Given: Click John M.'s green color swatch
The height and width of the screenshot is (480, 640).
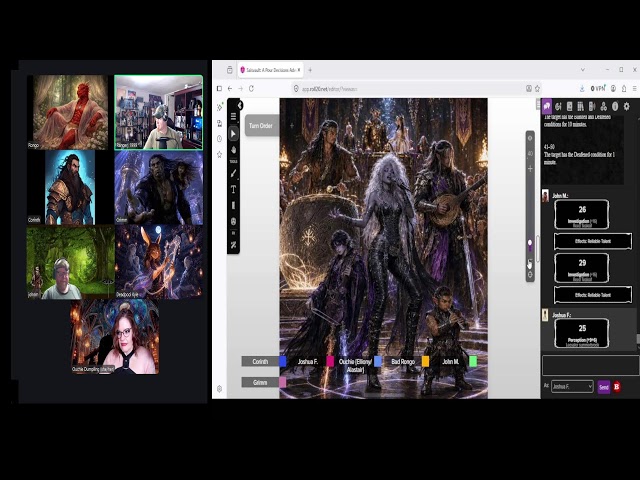Looking at the screenshot, I should (473, 361).
